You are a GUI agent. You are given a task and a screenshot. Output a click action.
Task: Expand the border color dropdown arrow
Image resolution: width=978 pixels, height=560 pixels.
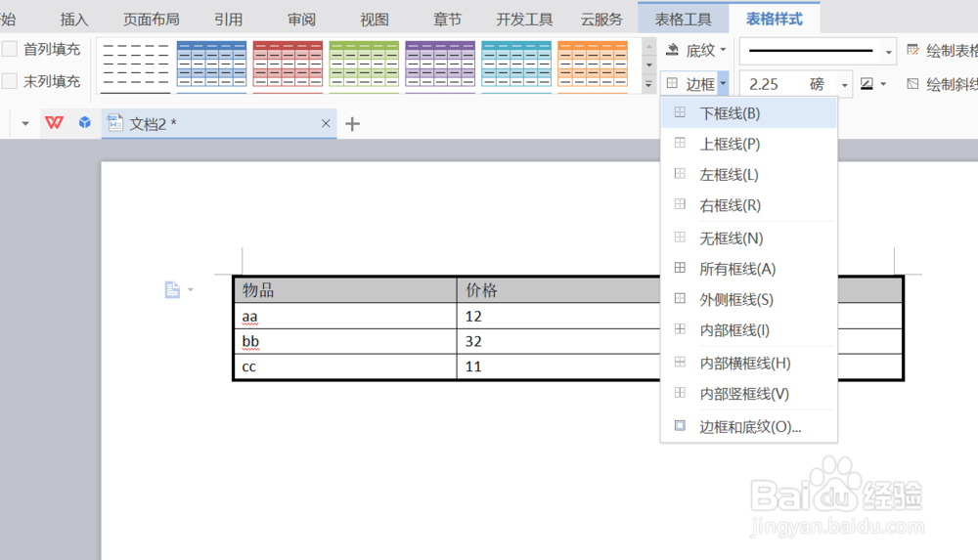tap(883, 84)
